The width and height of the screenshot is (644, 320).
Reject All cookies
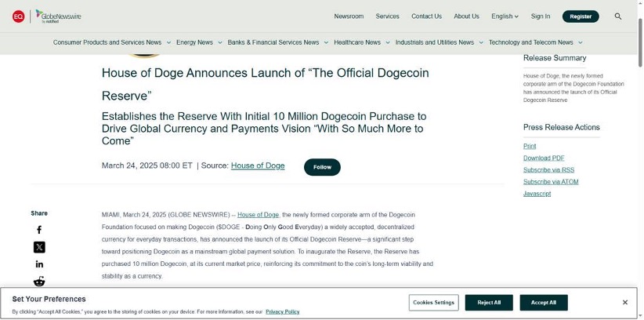489,303
